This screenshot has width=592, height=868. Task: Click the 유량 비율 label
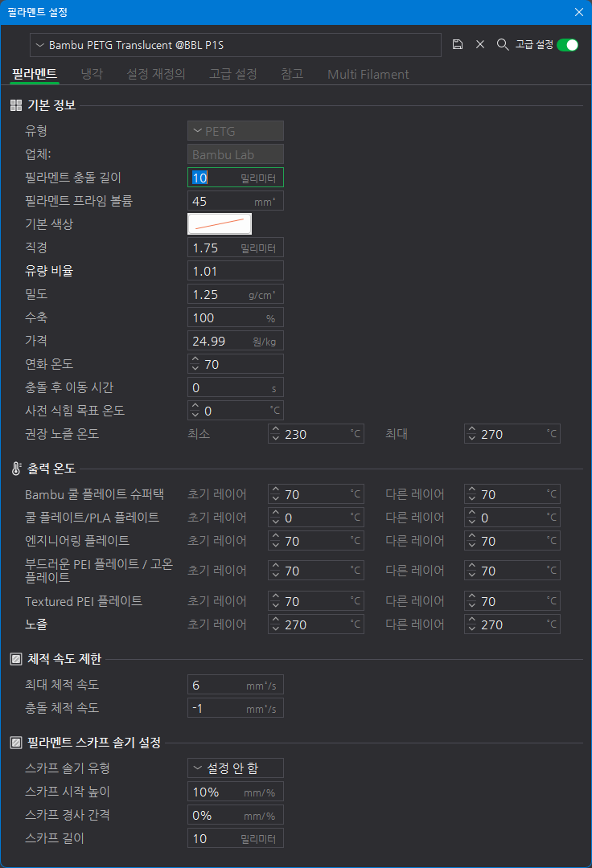49,271
